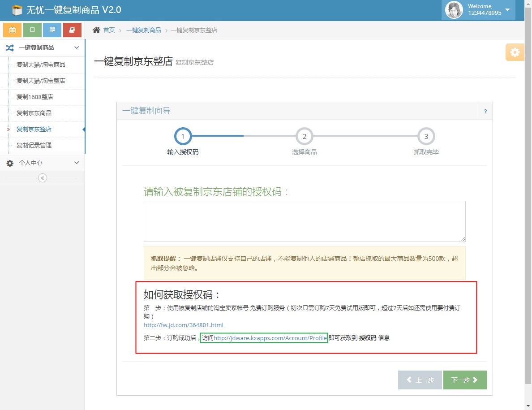532x410 pixels.
Task: Click the 上一步 previous button
Action: 420,380
